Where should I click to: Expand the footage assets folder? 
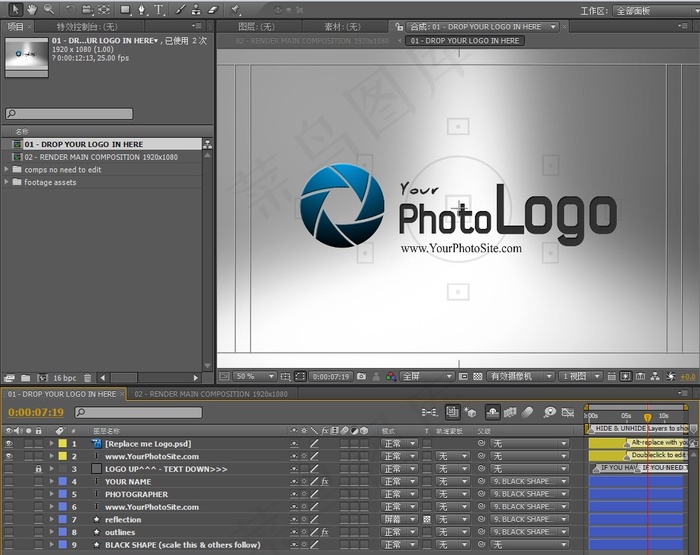point(6,182)
